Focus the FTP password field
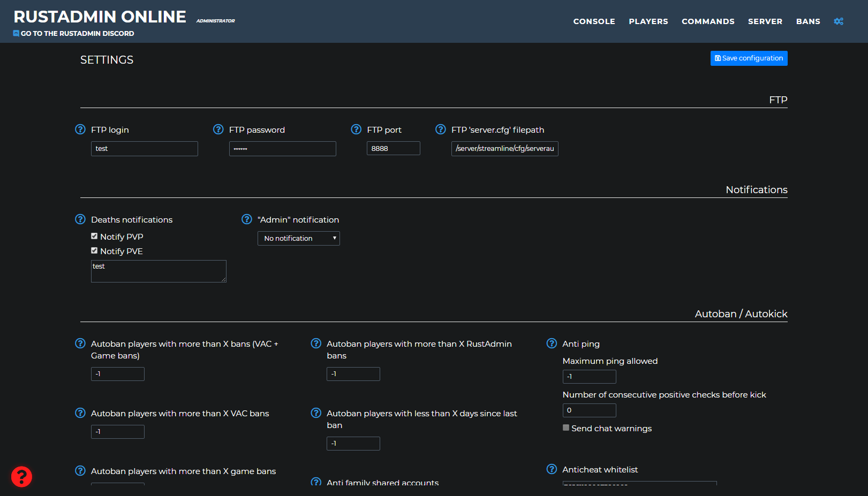The height and width of the screenshot is (496, 868). (283, 149)
